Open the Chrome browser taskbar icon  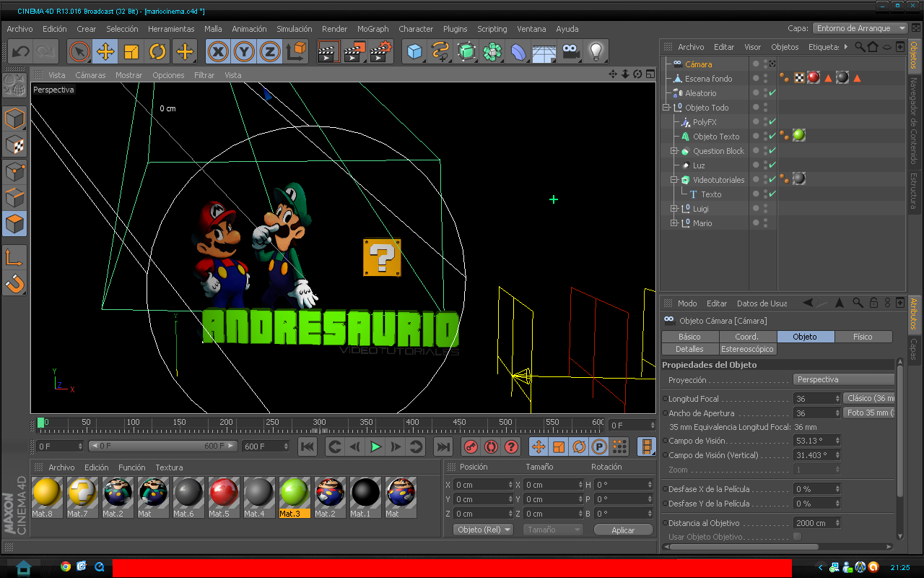click(65, 567)
